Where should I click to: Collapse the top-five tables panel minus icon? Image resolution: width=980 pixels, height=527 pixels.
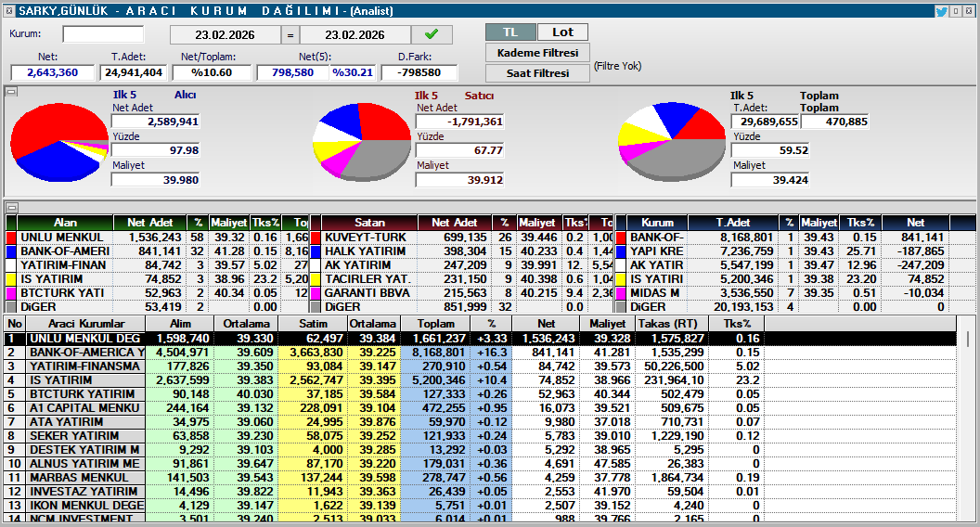point(10,208)
